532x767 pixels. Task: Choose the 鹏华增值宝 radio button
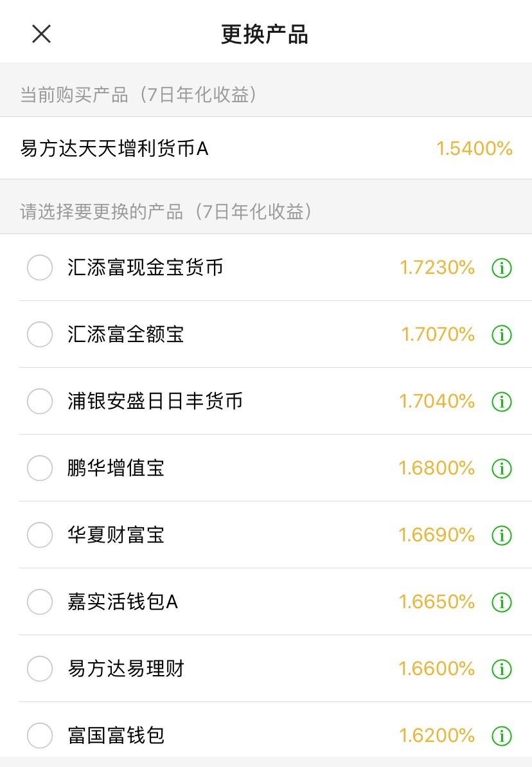[x=40, y=468]
